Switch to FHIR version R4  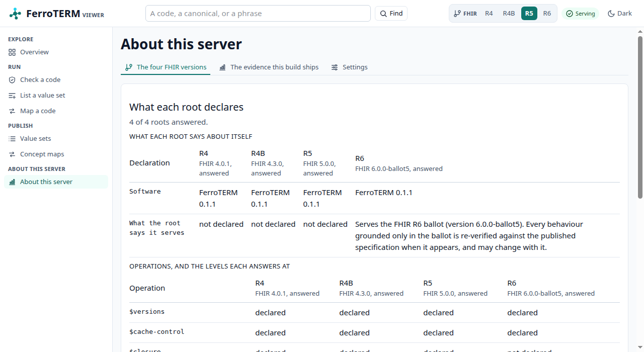coord(489,14)
